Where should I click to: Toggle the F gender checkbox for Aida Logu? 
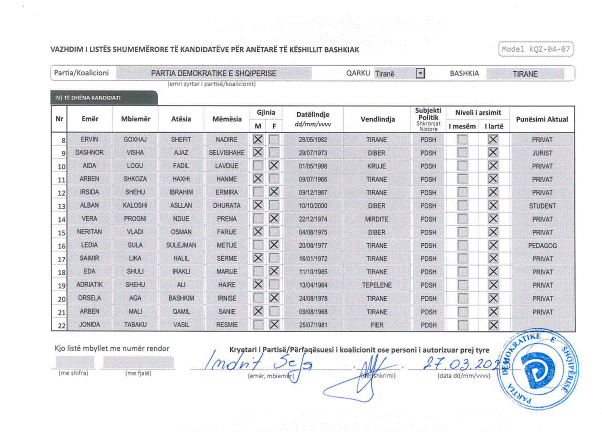point(274,165)
